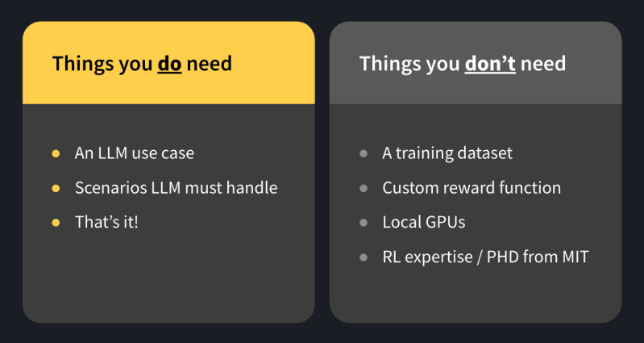
Task: Select the "Things you don't need" heading
Action: tap(462, 63)
